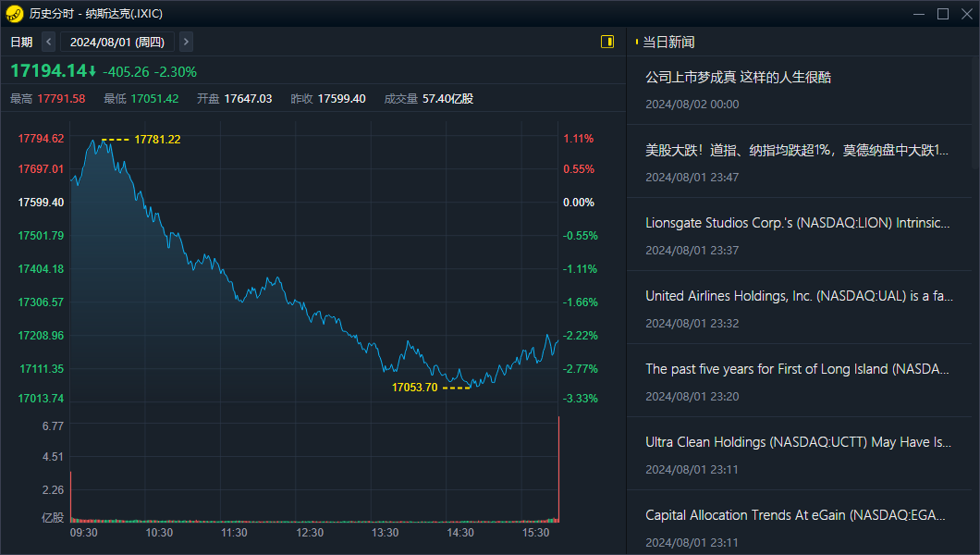Screen dimensions: 980x555
Task: Click y-axis label 17697.01
Action: click(x=42, y=169)
